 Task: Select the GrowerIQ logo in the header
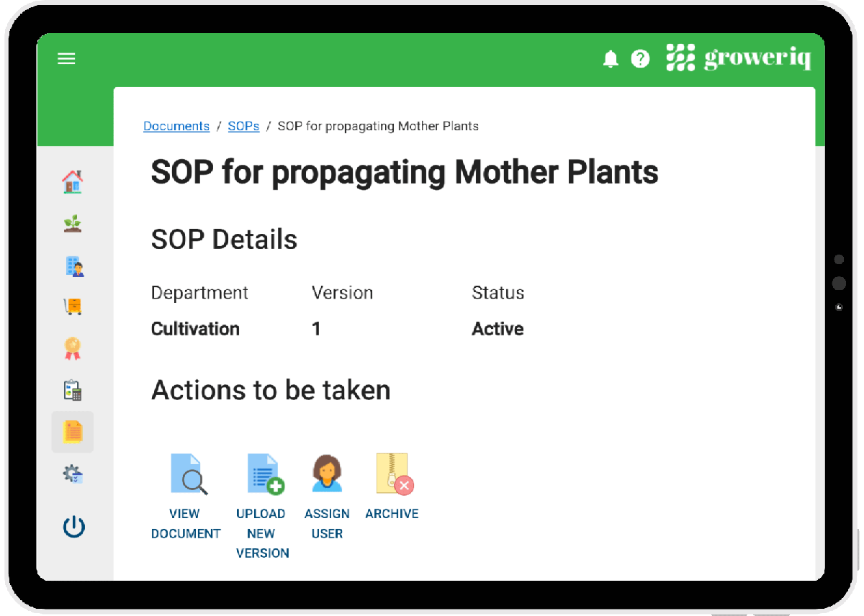[739, 58]
